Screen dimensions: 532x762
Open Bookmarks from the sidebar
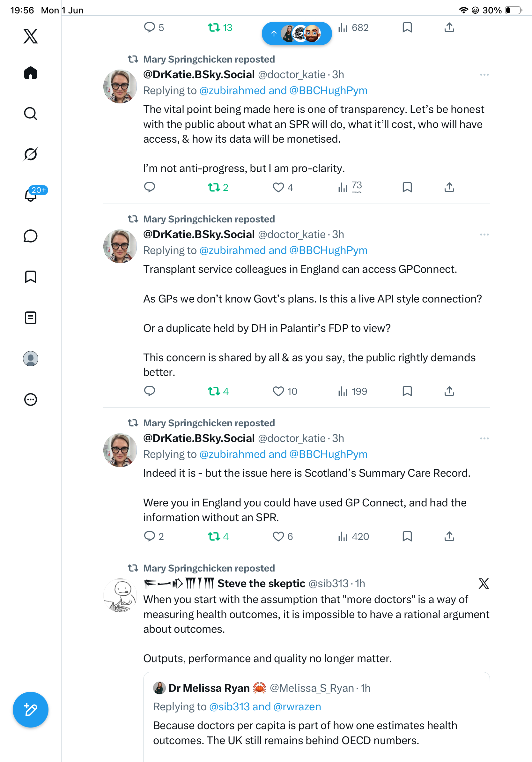pos(31,276)
